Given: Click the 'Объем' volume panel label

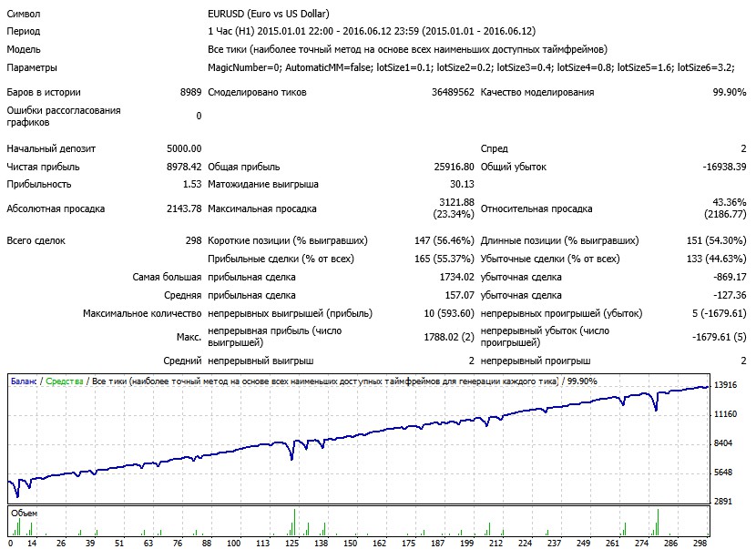Looking at the screenshot, I should [x=24, y=513].
